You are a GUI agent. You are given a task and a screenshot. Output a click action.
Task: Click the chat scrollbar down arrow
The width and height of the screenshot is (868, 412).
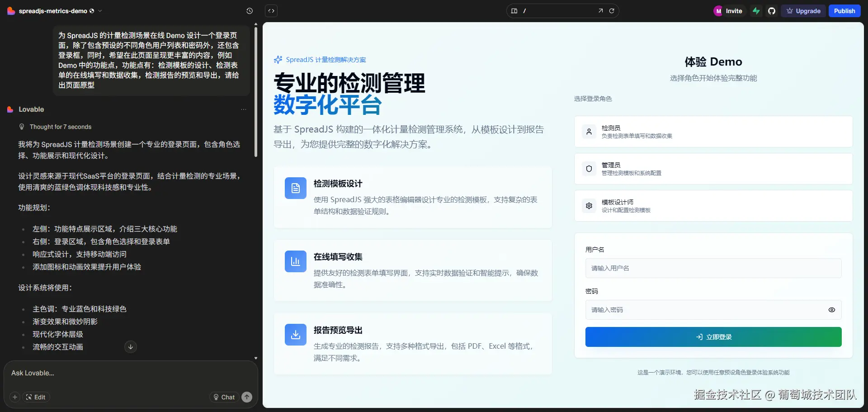click(x=256, y=358)
